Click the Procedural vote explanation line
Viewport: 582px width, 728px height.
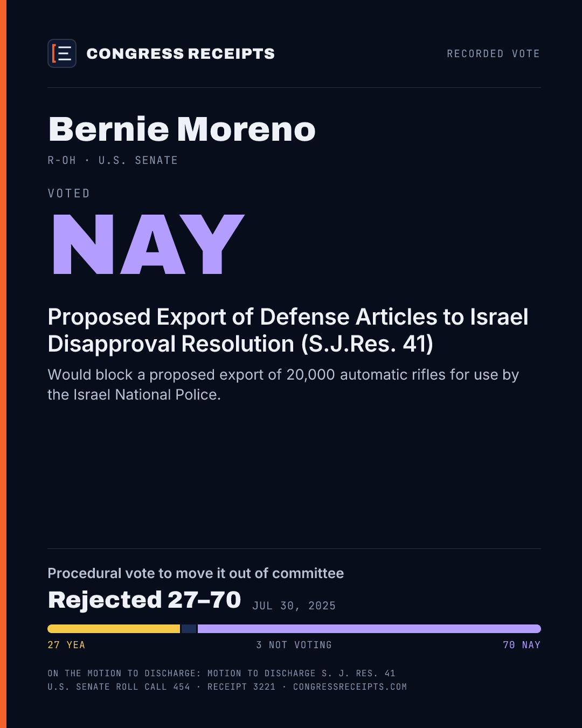pos(196,573)
